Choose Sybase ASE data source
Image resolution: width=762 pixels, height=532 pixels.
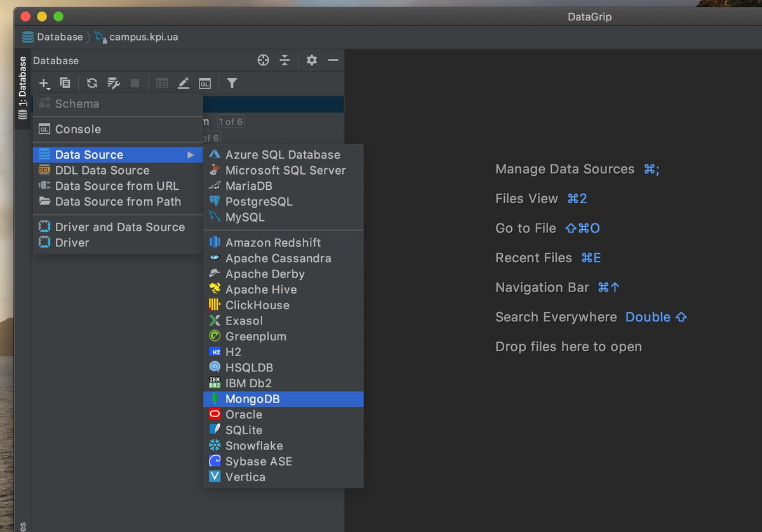pos(283,462)
